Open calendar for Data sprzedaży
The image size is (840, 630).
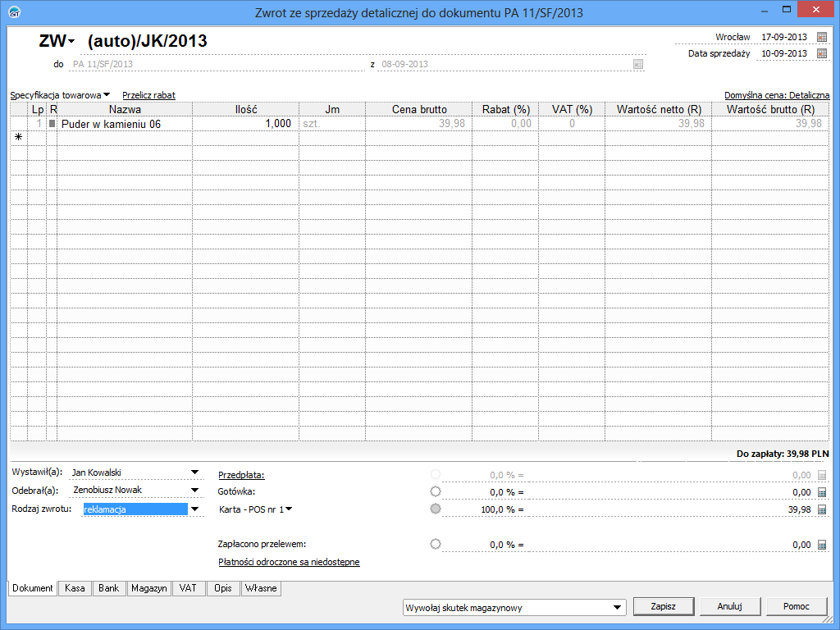tap(822, 53)
